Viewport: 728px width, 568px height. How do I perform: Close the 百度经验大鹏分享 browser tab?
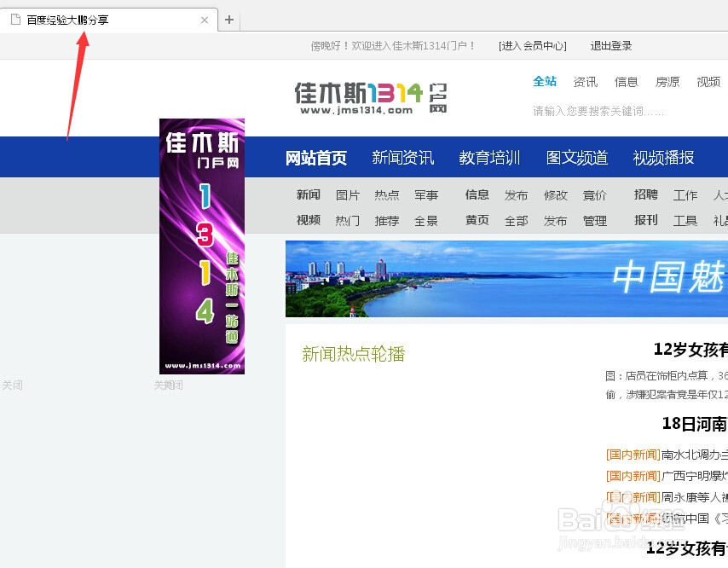(x=205, y=20)
